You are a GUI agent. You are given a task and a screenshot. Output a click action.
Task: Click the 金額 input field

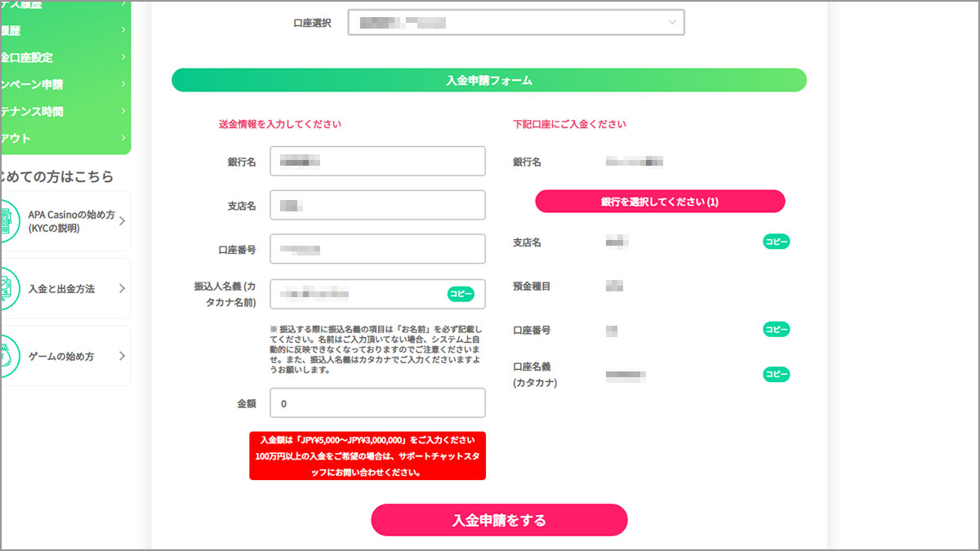[377, 403]
